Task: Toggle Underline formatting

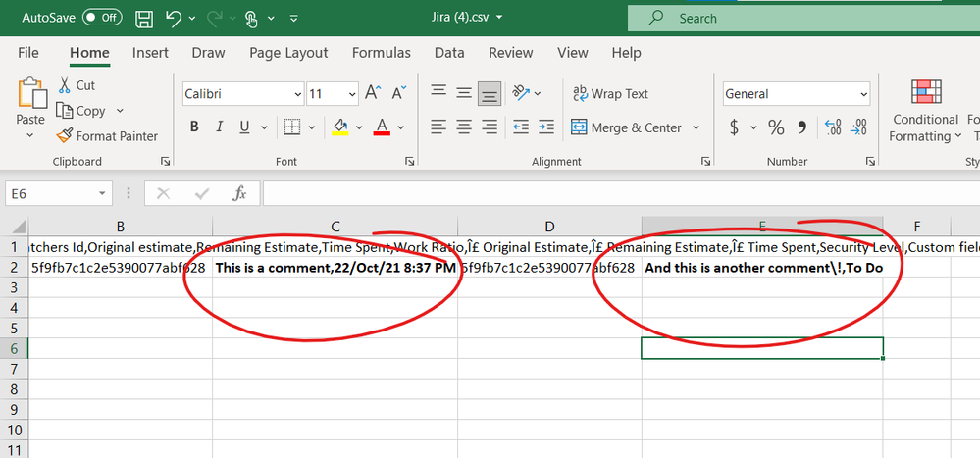Action: pyautogui.click(x=244, y=127)
